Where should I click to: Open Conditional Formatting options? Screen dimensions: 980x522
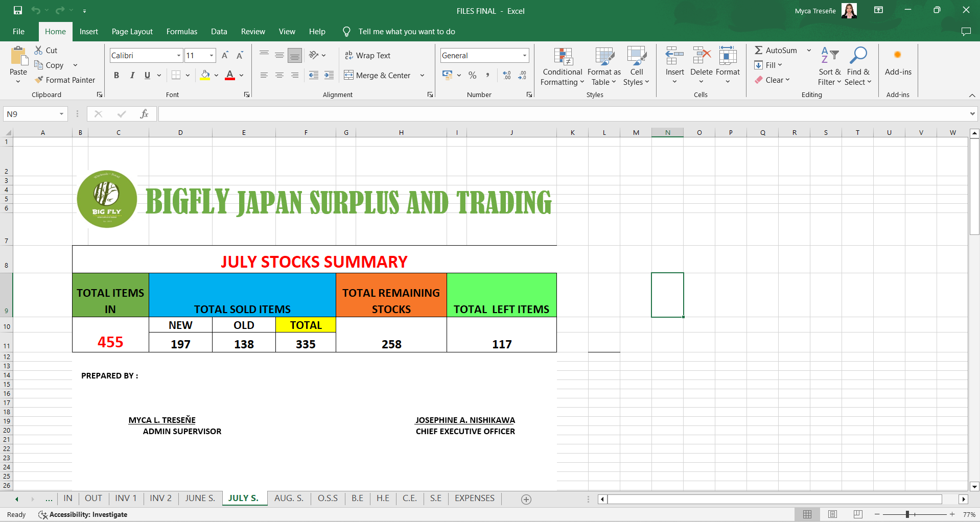click(563, 66)
